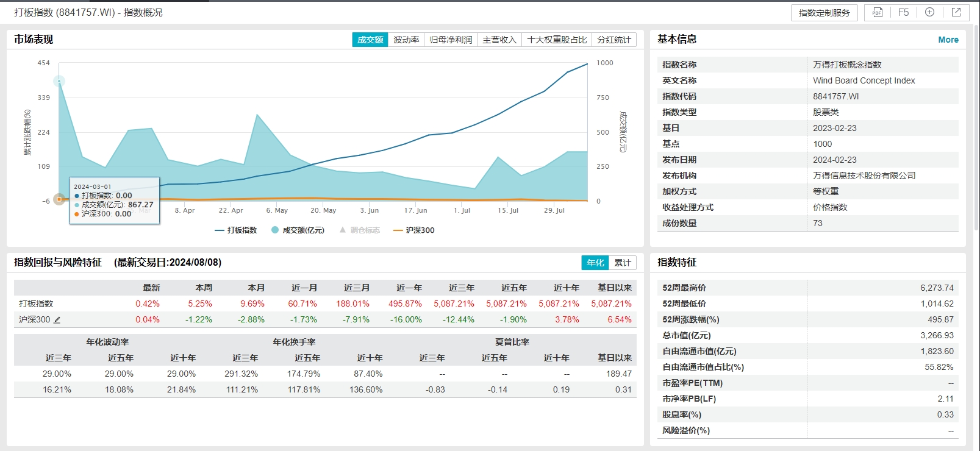Open the 归母净利润 chart tab

(x=451, y=40)
